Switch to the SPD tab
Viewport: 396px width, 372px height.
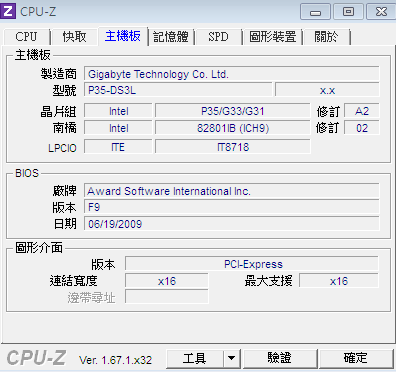[x=218, y=37]
